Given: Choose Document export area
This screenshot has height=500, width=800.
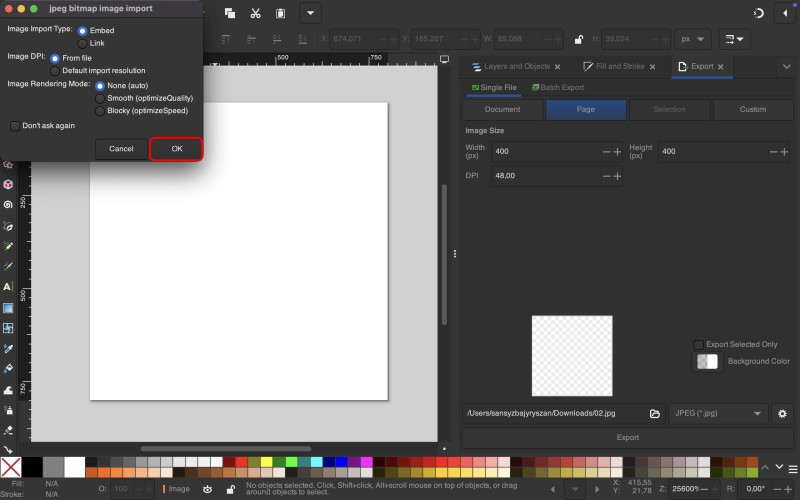Looking at the screenshot, I should pos(503,110).
